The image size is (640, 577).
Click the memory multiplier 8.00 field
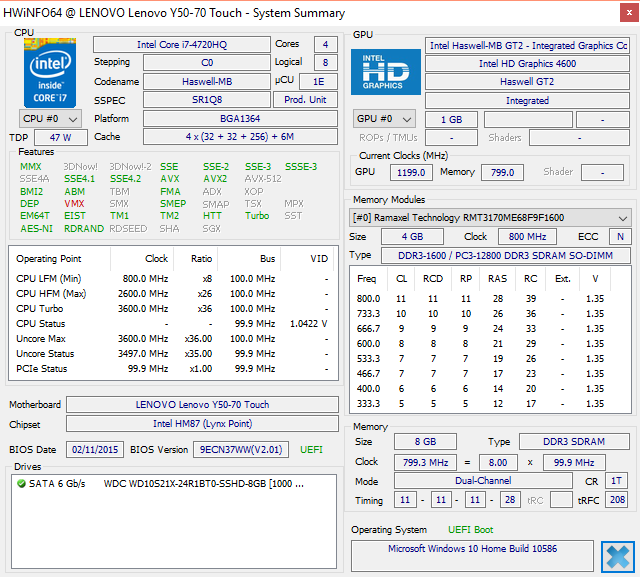coord(498,463)
